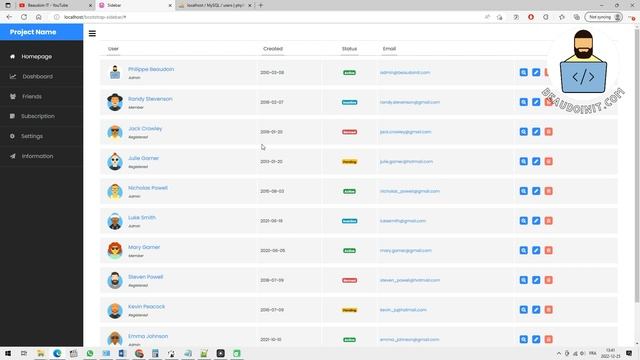Screen dimensions: 640x360
Task: Edit the Julie Garner row
Action: [x=536, y=161]
